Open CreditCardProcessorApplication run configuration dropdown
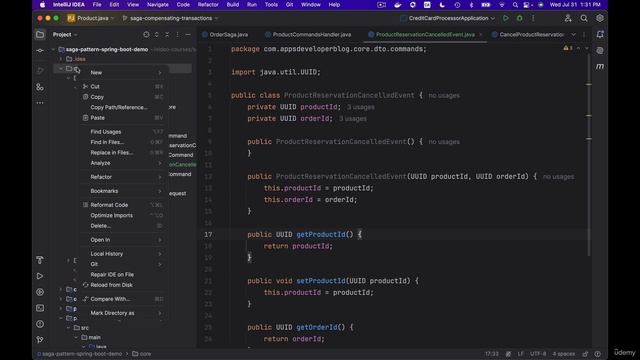Screen dimensions: 640x360 pyautogui.click(x=448, y=18)
